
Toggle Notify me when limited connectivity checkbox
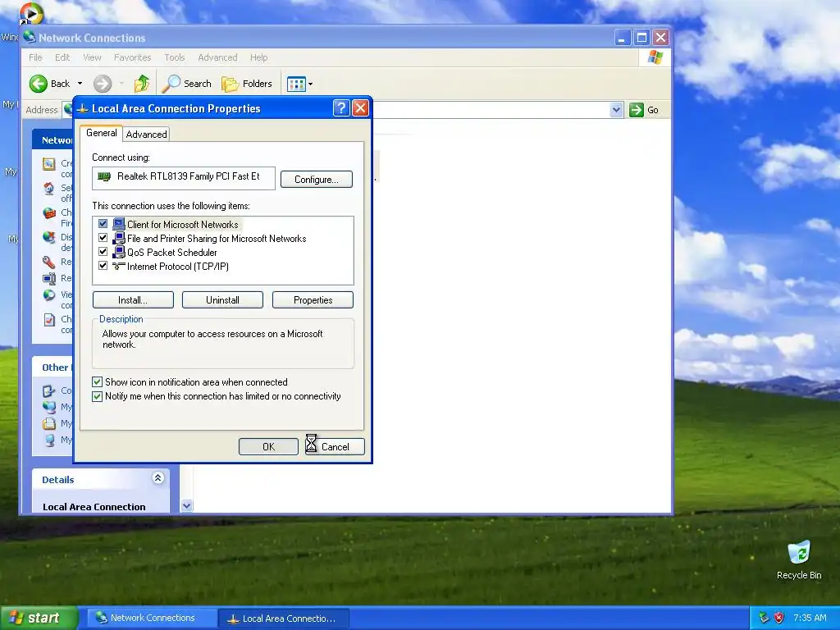97,396
